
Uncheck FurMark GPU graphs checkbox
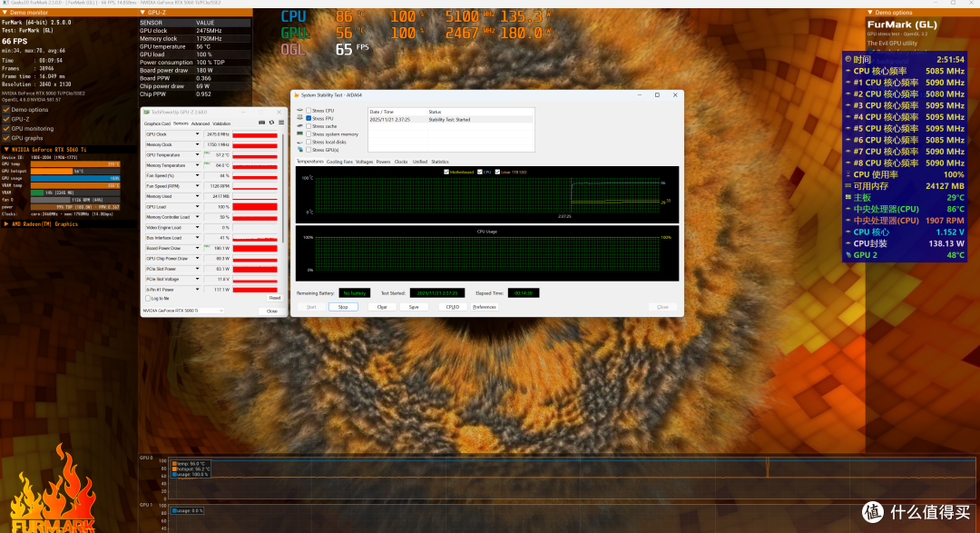pyautogui.click(x=6, y=138)
